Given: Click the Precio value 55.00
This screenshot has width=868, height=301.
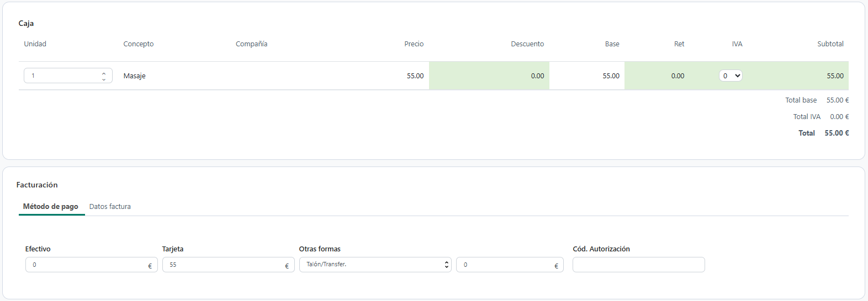Looking at the screenshot, I should pyautogui.click(x=415, y=76).
